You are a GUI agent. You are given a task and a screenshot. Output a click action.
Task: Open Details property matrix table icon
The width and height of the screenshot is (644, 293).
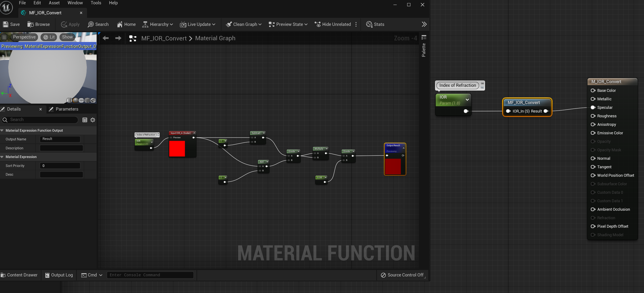click(85, 120)
